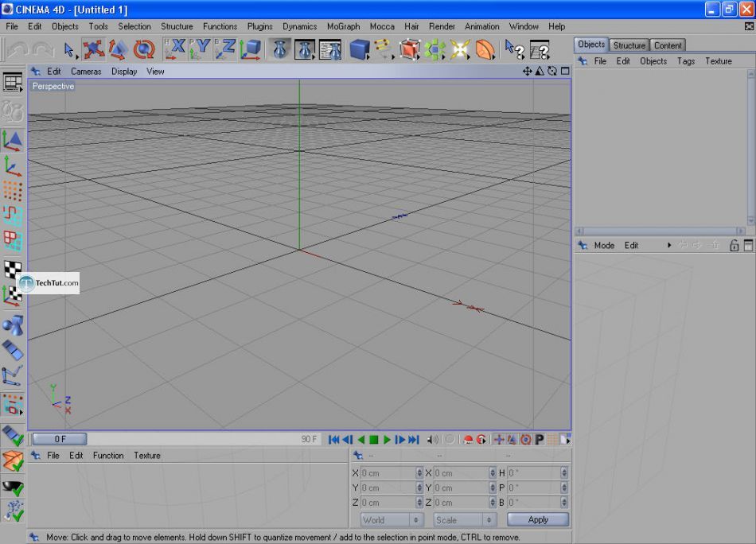Click the context help pointer icon
This screenshot has height=544, width=756.
pyautogui.click(x=514, y=49)
